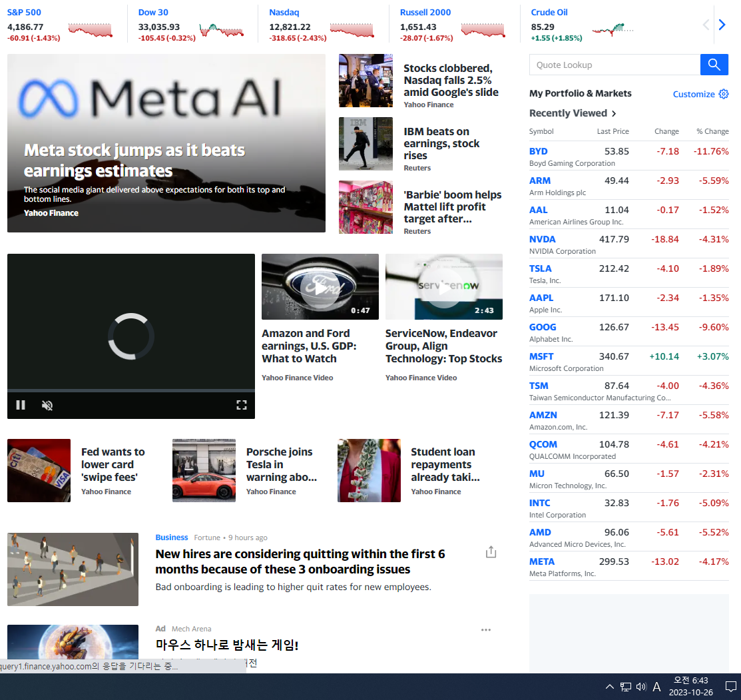Viewport: 741px width, 700px height.
Task: Open the Russell 2000 link
Action: coord(425,12)
